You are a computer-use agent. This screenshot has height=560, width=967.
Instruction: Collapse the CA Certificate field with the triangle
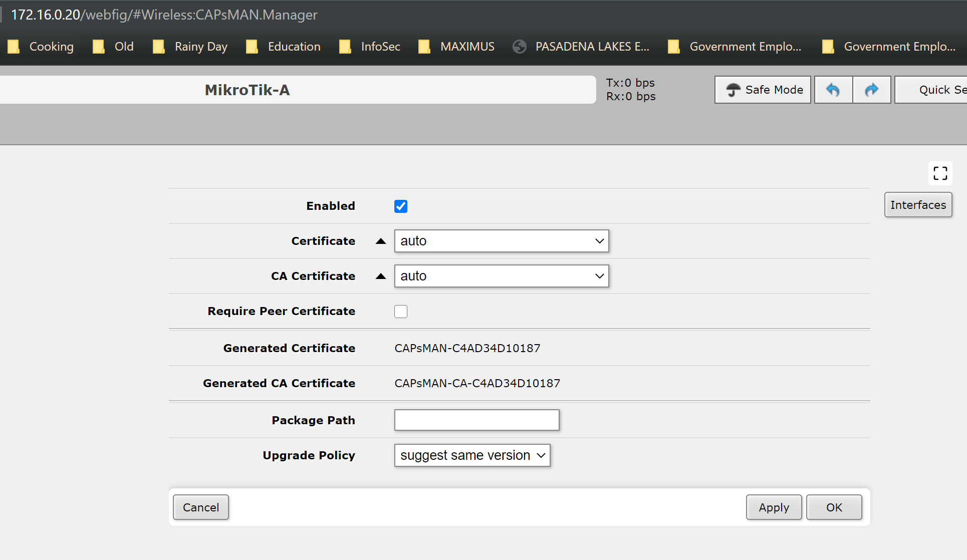tap(381, 276)
